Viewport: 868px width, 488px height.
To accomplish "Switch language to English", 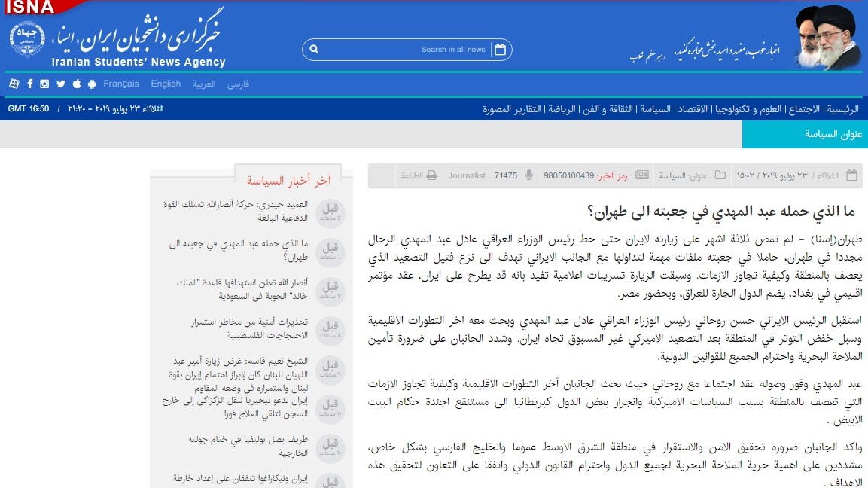I will pyautogui.click(x=166, y=84).
